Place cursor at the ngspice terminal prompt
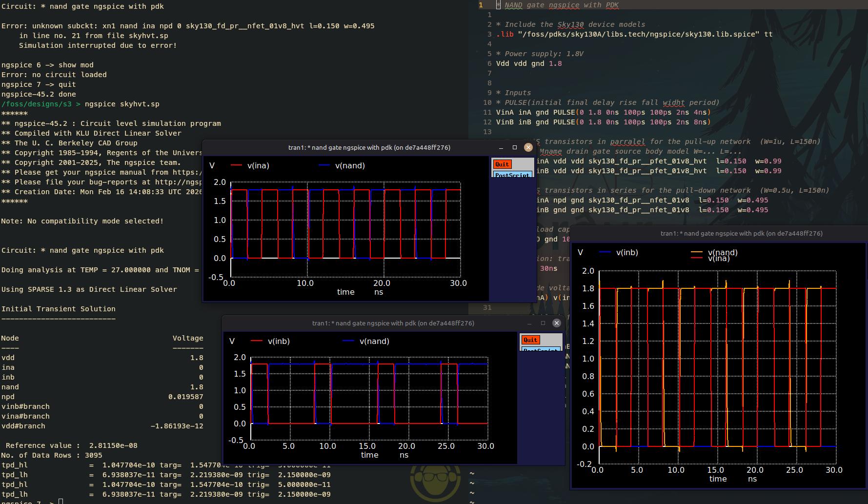This screenshot has height=504, width=868. coord(61,502)
